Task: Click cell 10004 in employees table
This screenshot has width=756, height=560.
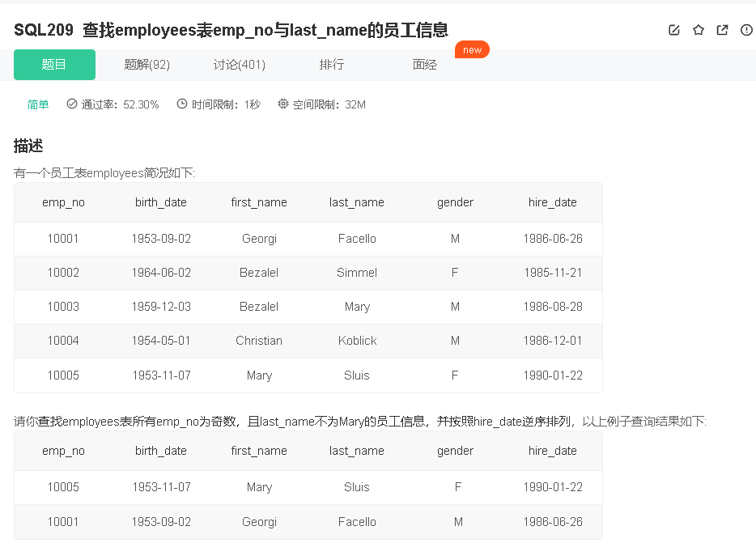Action: [63, 341]
